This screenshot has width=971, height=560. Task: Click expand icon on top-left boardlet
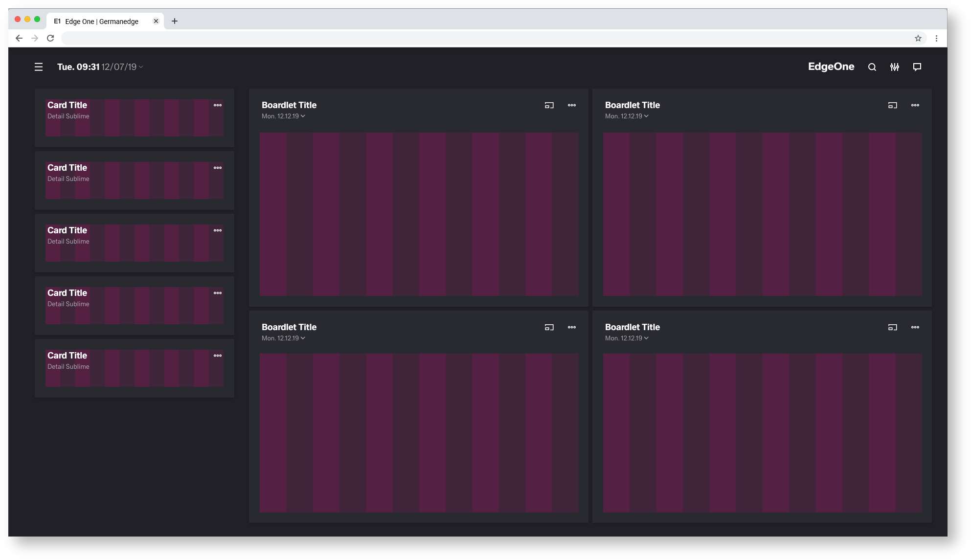click(x=549, y=105)
